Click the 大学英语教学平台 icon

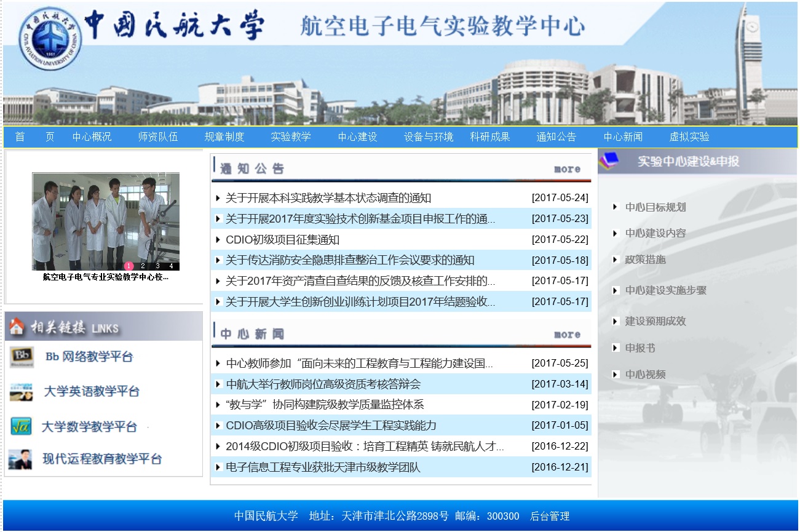tap(22, 392)
